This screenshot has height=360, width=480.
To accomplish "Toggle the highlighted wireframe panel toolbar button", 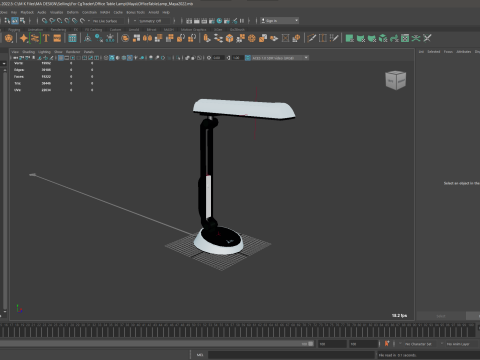I will point(61,58).
